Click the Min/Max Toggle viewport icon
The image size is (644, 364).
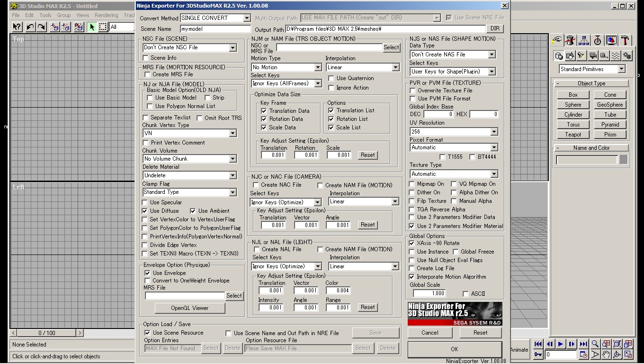pos(628,354)
